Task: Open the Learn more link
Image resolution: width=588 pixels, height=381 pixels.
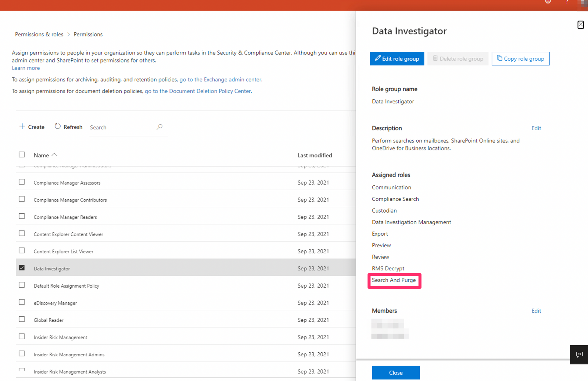Action: pyautogui.click(x=25, y=68)
